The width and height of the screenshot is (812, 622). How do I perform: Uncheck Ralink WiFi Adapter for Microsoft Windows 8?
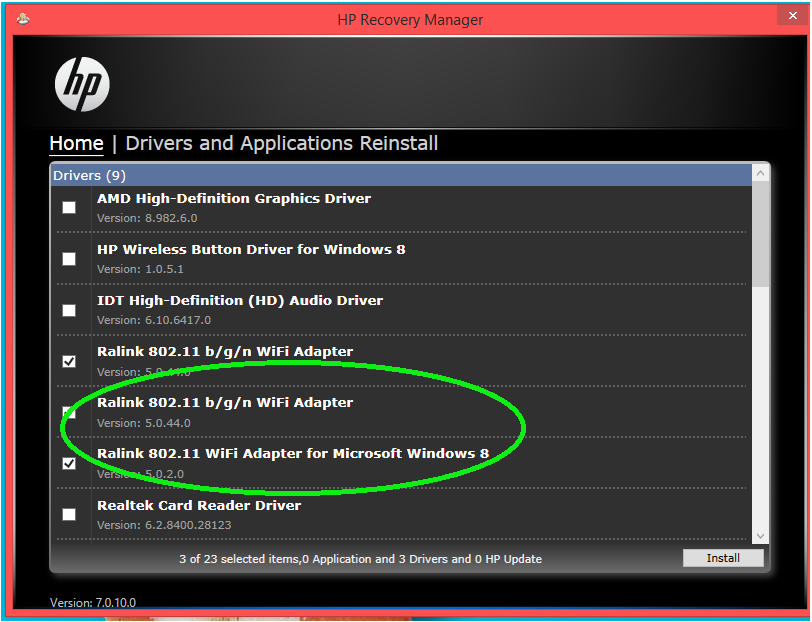[x=69, y=463]
